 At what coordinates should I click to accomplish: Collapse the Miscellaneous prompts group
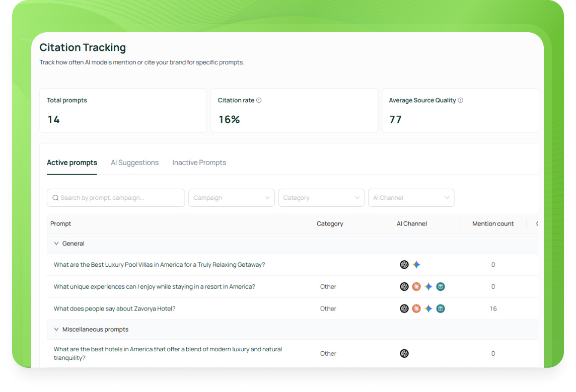click(56, 329)
